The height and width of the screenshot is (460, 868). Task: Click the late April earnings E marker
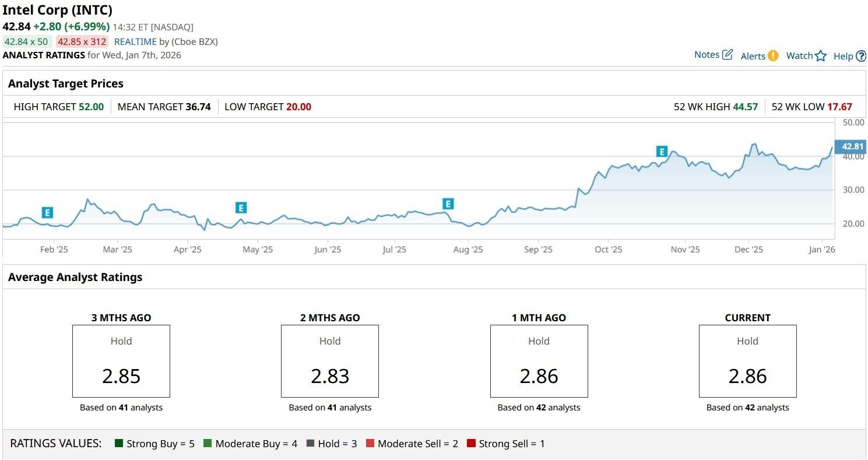[x=241, y=208]
